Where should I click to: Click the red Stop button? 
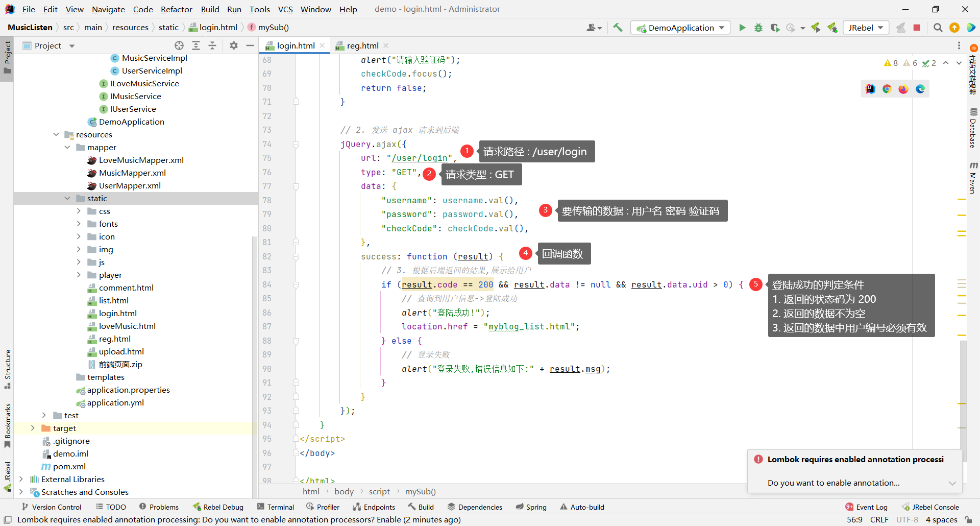pos(917,28)
